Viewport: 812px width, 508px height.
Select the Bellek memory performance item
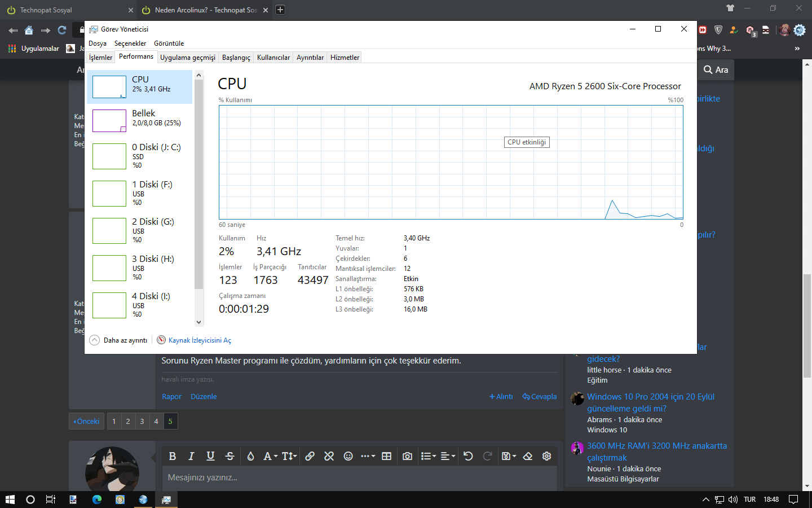140,121
